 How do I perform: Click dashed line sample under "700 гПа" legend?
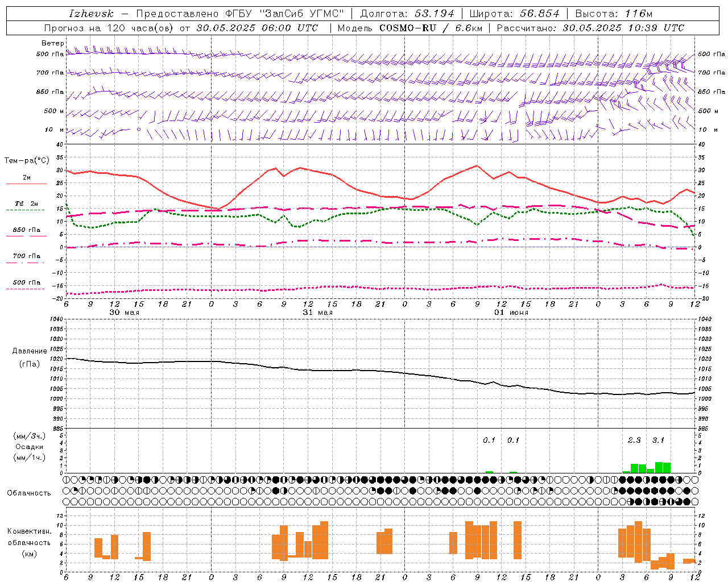point(25,263)
